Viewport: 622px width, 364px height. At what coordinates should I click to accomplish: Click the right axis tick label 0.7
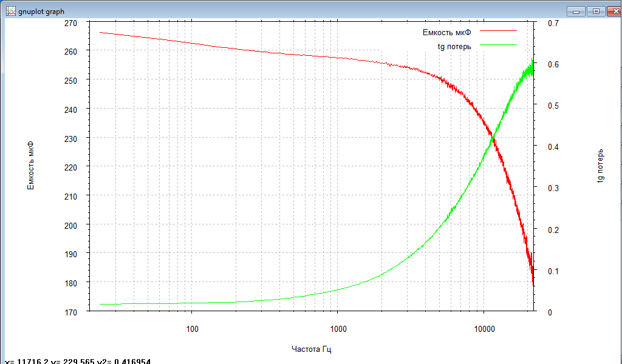(x=553, y=24)
